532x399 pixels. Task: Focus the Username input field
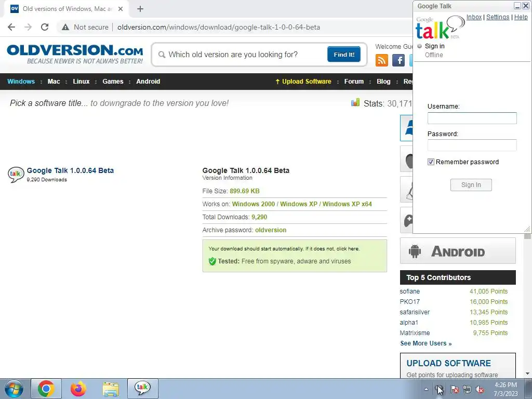point(472,118)
